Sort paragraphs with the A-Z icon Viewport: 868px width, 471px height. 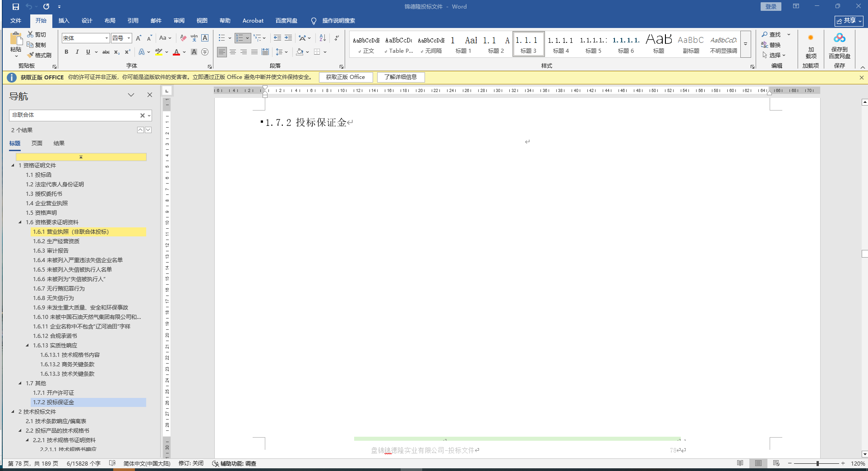pyautogui.click(x=323, y=38)
